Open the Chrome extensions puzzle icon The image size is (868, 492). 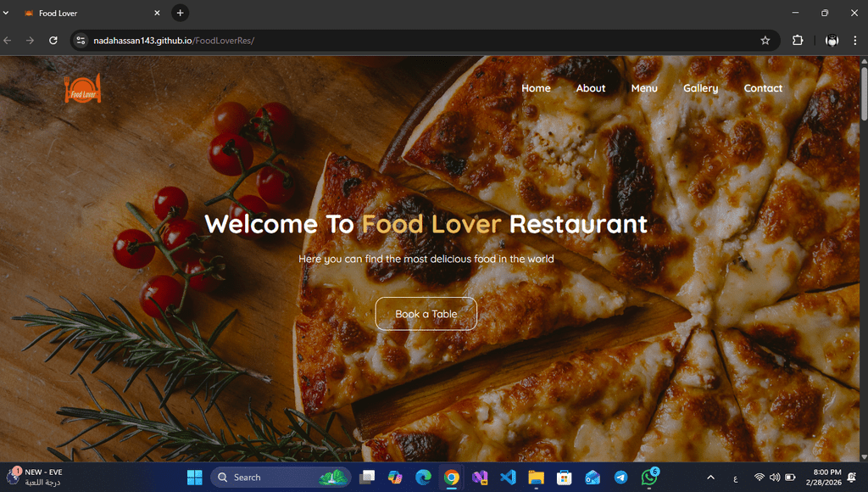pos(798,40)
